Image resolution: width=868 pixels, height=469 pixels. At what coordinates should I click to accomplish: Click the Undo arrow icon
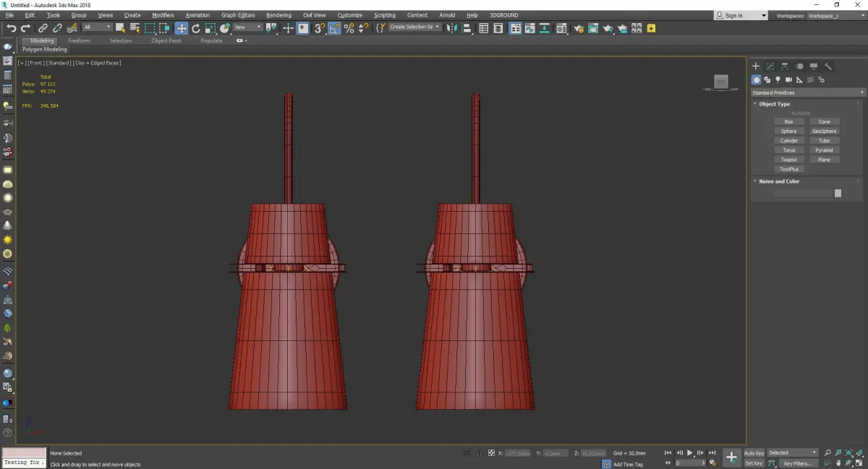pyautogui.click(x=11, y=28)
